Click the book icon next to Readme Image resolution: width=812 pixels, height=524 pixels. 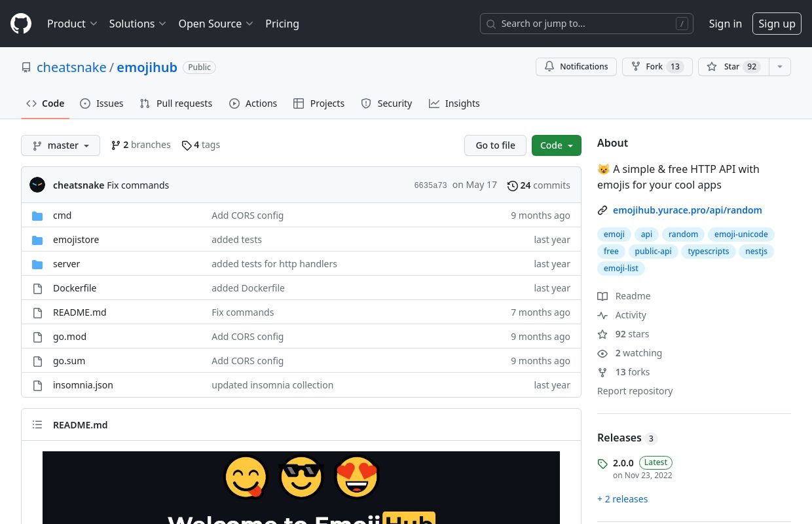pyautogui.click(x=602, y=296)
